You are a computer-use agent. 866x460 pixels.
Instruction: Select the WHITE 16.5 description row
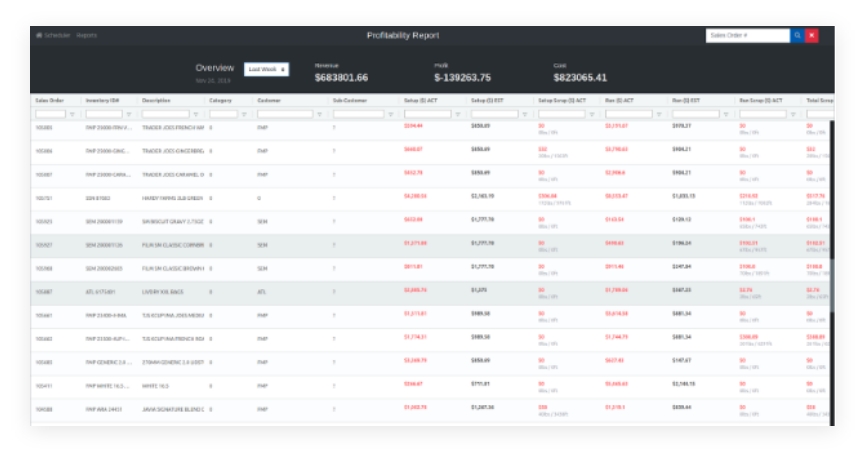[430, 387]
